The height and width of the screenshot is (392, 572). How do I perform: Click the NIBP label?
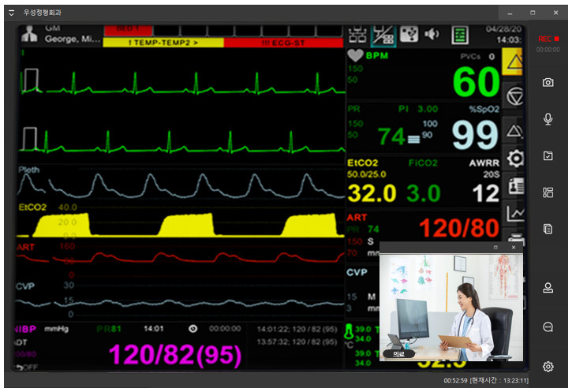point(24,329)
